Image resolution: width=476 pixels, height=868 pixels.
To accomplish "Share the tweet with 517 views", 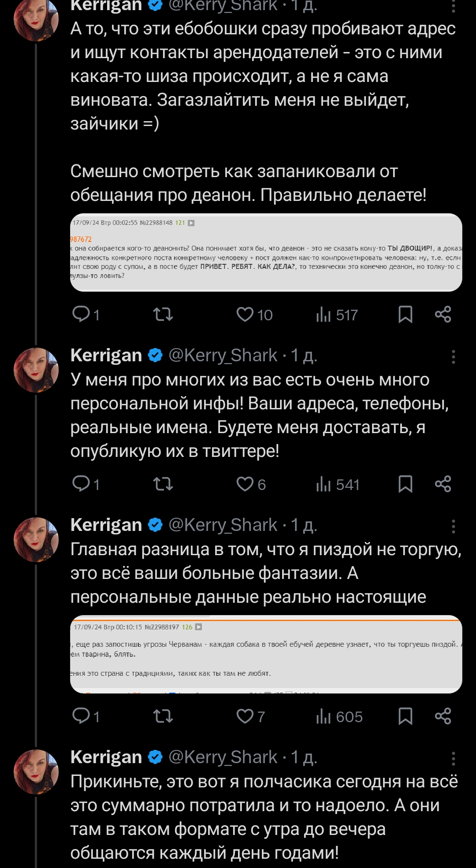I will (x=443, y=315).
